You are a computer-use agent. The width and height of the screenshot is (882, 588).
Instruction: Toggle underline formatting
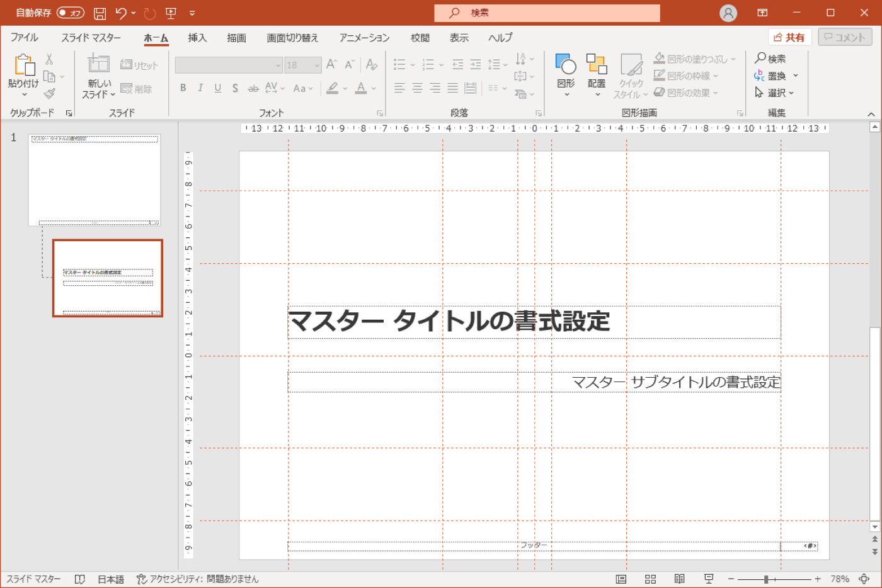pyautogui.click(x=217, y=88)
